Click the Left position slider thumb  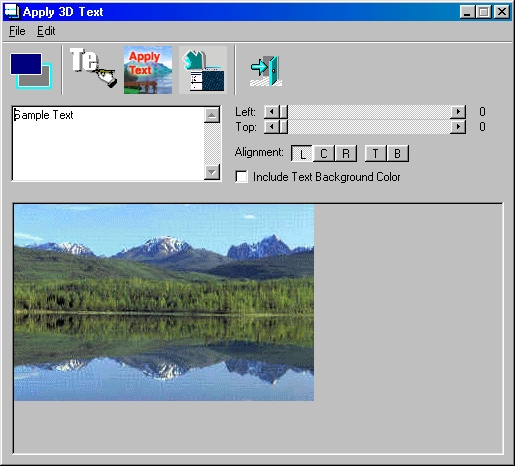(284, 112)
